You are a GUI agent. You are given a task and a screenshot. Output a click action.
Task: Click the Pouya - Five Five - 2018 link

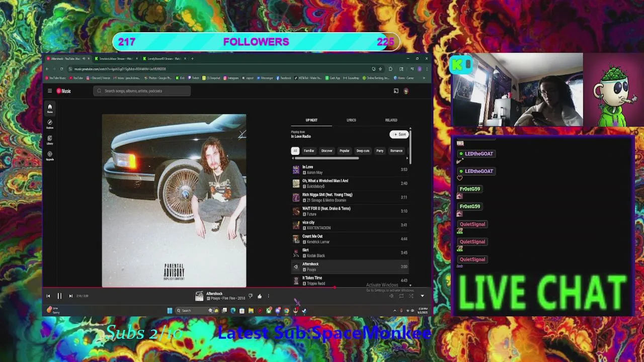(x=225, y=299)
